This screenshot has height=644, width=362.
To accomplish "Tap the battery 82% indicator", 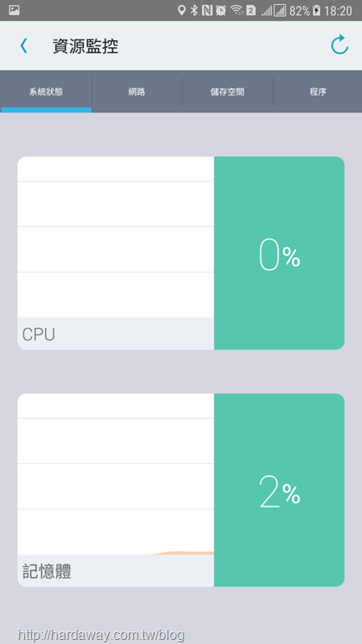I will 304,11.
